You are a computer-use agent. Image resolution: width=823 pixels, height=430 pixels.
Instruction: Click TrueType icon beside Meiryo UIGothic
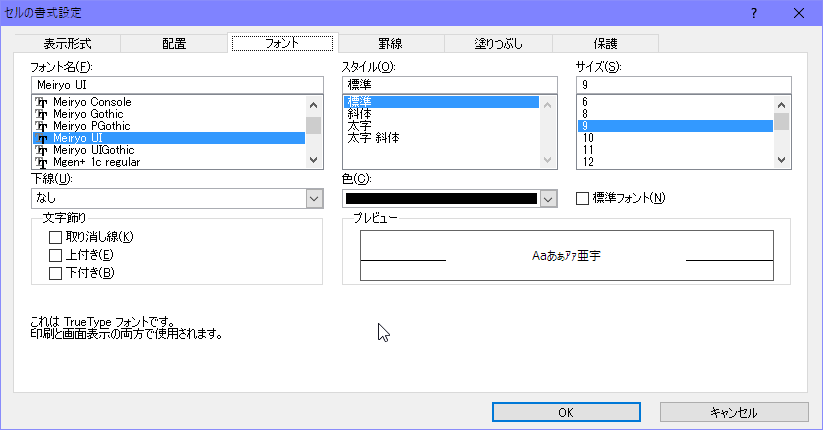tap(41, 150)
